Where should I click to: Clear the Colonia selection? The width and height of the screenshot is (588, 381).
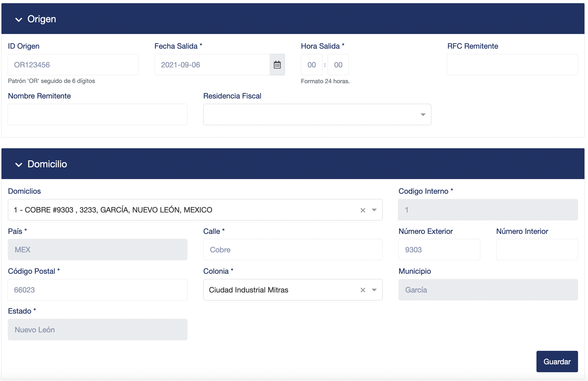(x=363, y=290)
